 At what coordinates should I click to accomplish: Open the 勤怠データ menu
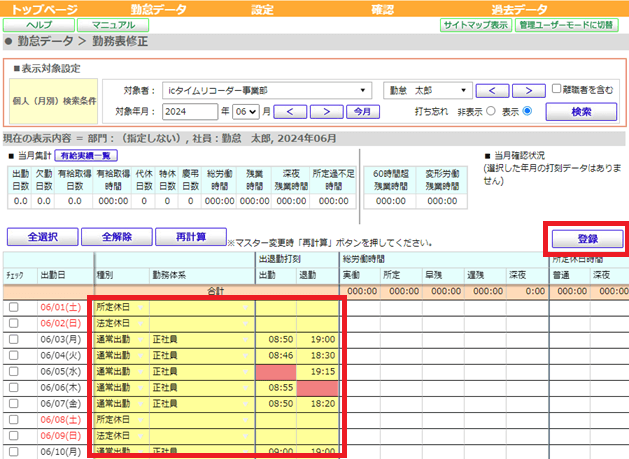pyautogui.click(x=158, y=9)
